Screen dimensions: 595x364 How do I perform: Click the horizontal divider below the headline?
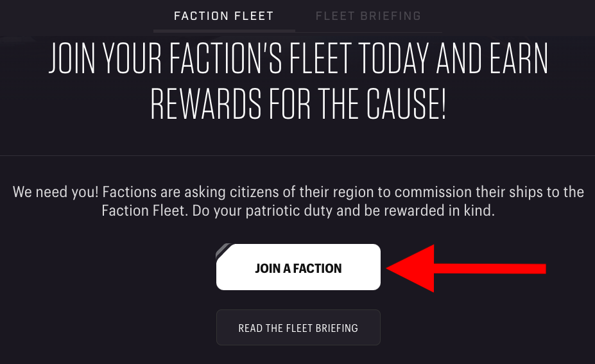(x=298, y=155)
